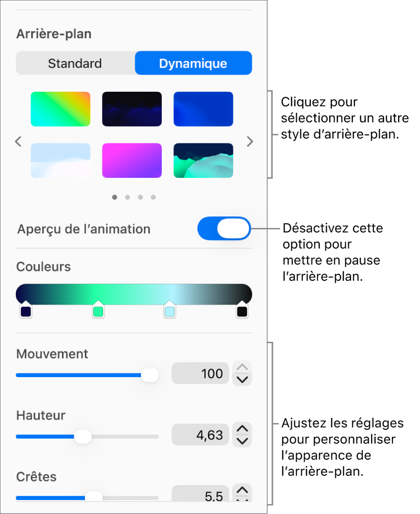
Task: Select the light blue color stop
Action: click(169, 309)
